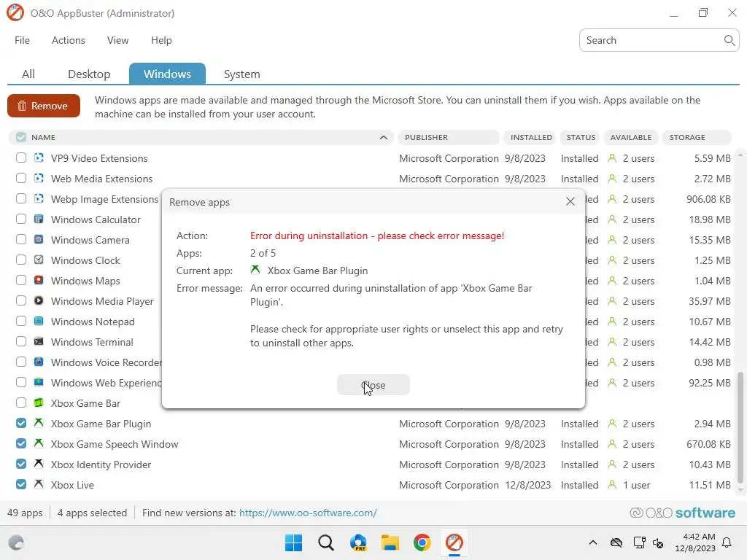Dismiss the Remove apps dialog with X
The height and width of the screenshot is (560, 747).
pos(570,201)
